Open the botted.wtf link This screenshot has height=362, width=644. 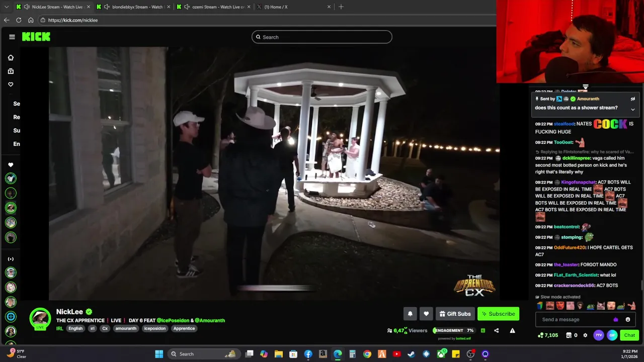click(463, 338)
